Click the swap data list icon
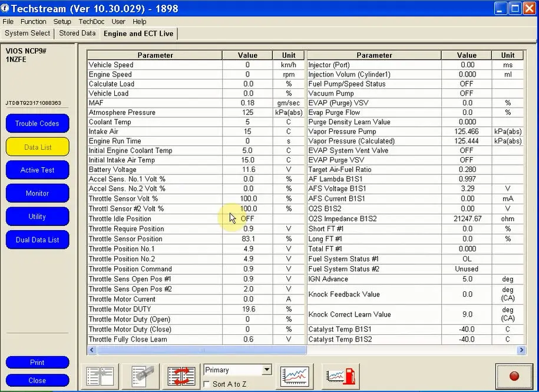Screen dimensions: 539x392 (181, 376)
